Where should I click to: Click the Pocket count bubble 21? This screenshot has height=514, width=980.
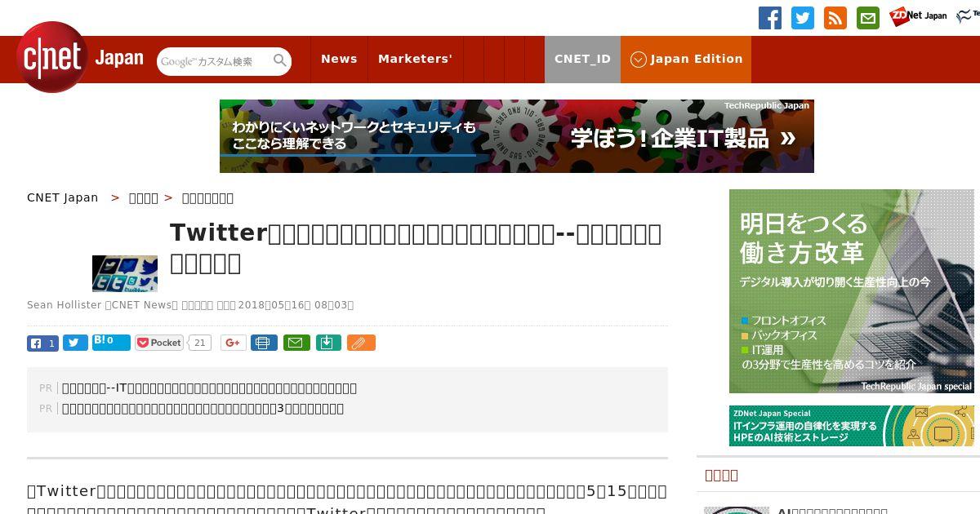point(200,343)
